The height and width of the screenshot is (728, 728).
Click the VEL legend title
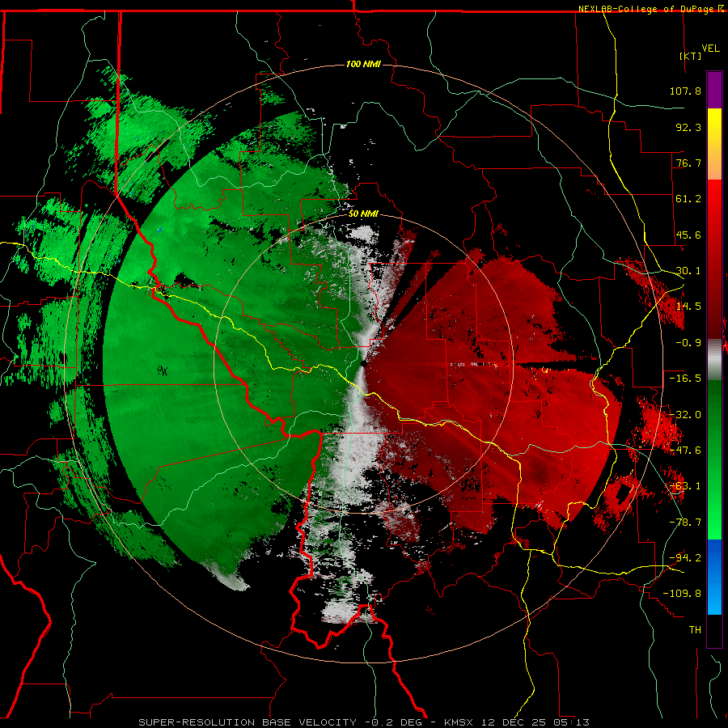coord(710,49)
